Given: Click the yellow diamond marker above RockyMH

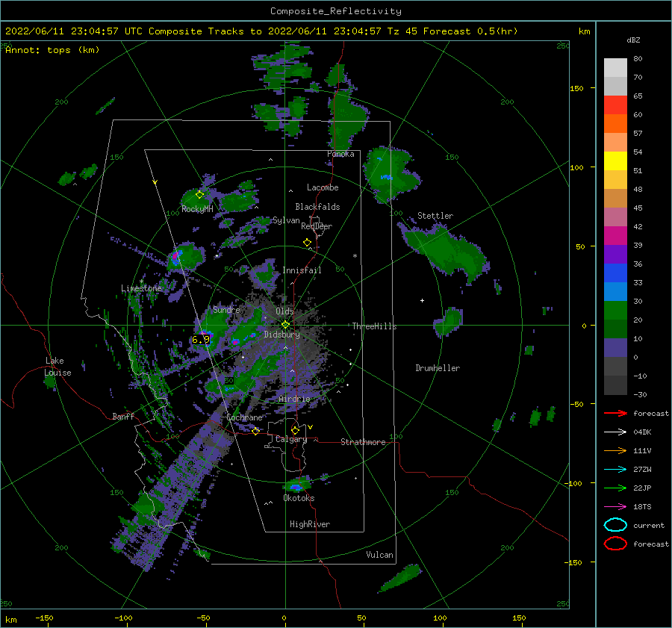Looking at the screenshot, I should (x=199, y=195).
